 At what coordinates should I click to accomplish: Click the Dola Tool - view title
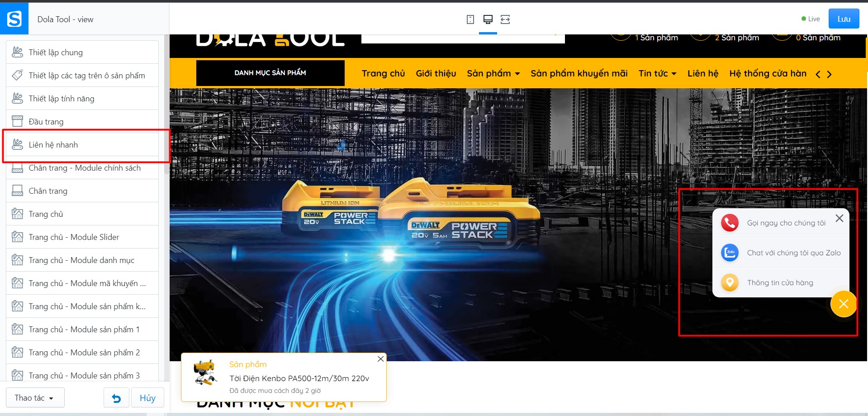click(65, 19)
